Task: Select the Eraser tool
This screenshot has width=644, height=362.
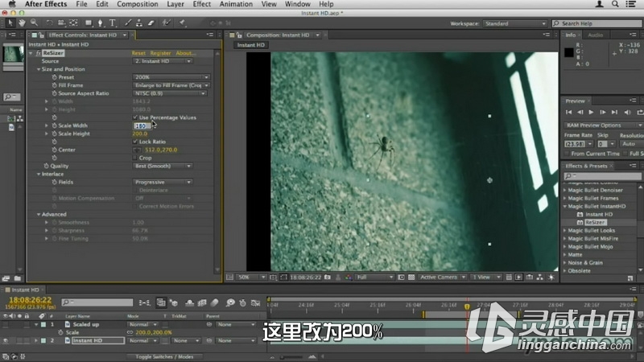Action: point(151,23)
